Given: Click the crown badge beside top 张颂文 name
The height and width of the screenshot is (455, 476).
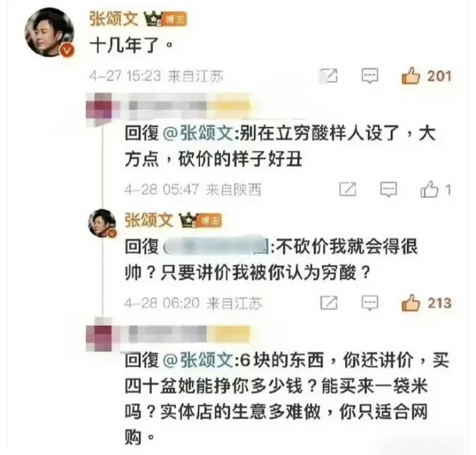Looking at the screenshot, I should tap(153, 19).
